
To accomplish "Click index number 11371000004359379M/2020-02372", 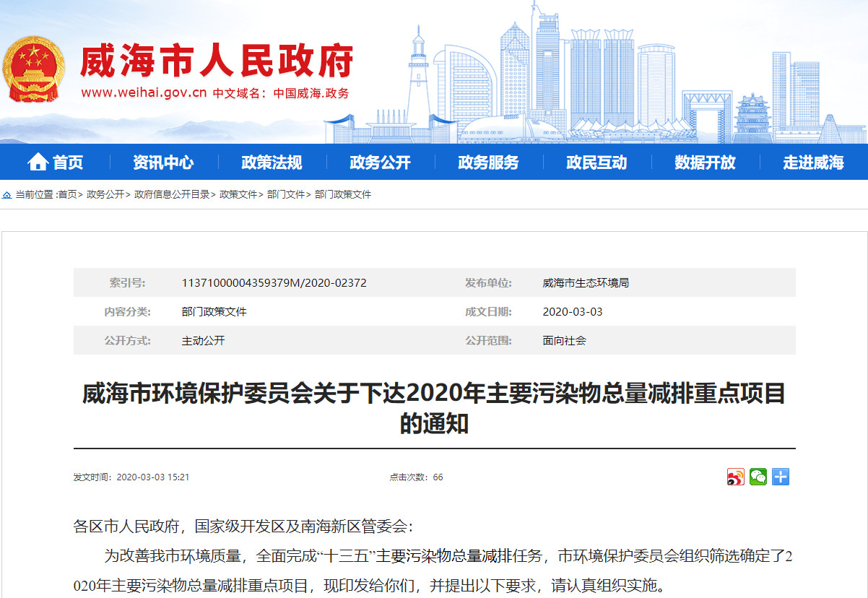I will pos(274,283).
